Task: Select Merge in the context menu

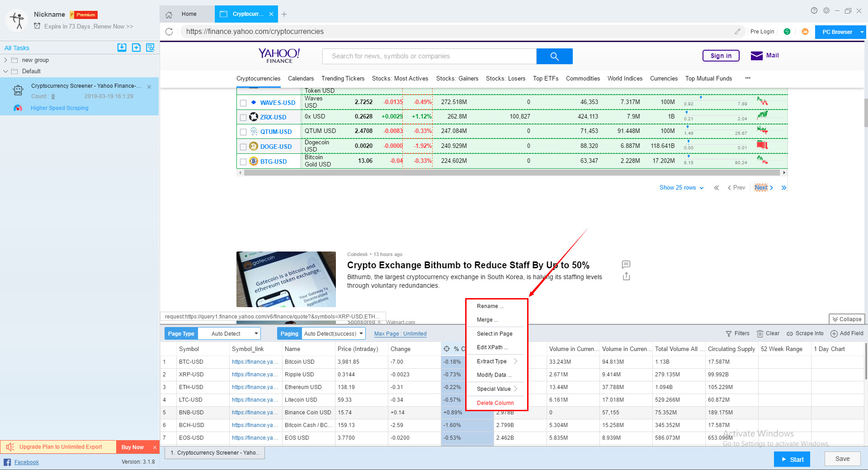Action: pyautogui.click(x=487, y=320)
